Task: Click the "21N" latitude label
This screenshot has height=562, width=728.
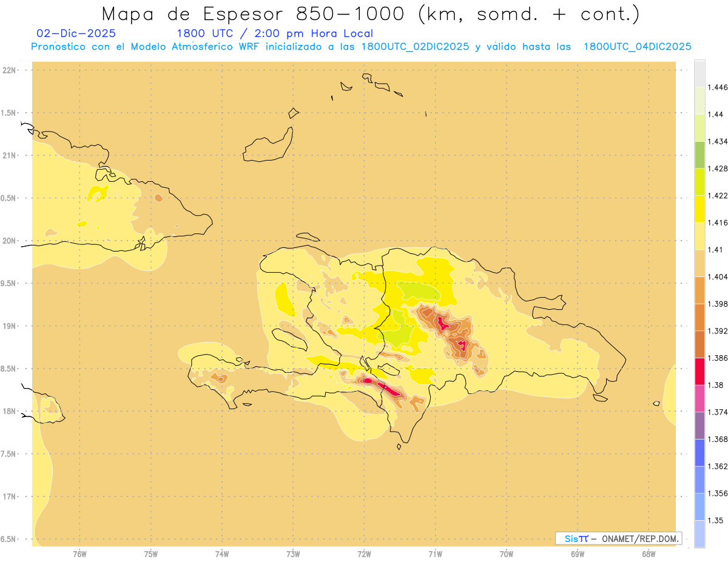Action: (10, 155)
